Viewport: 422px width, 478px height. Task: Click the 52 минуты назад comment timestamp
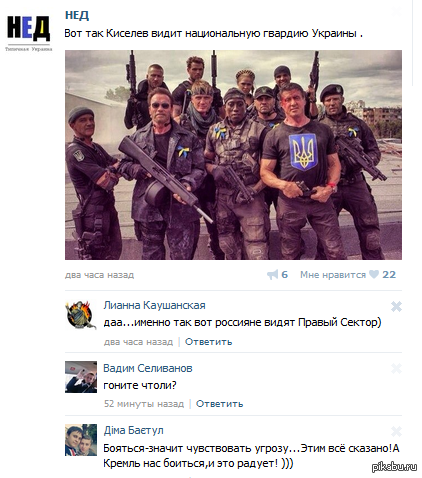coord(144,404)
